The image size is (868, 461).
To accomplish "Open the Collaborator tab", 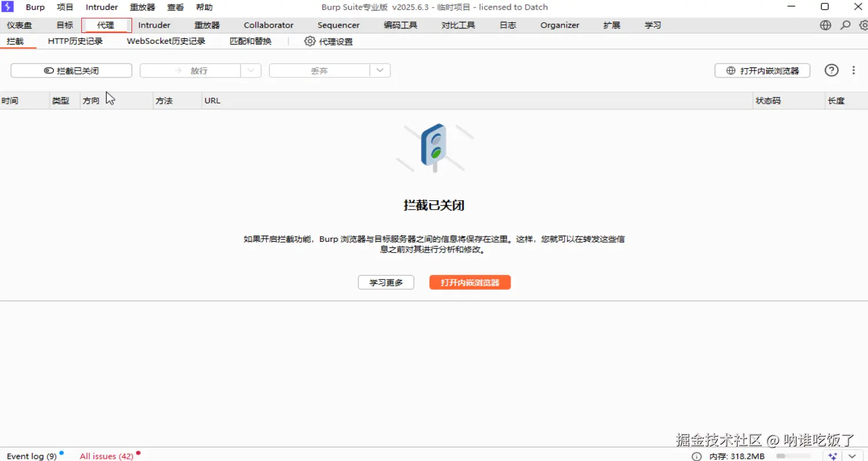I will pyautogui.click(x=268, y=25).
